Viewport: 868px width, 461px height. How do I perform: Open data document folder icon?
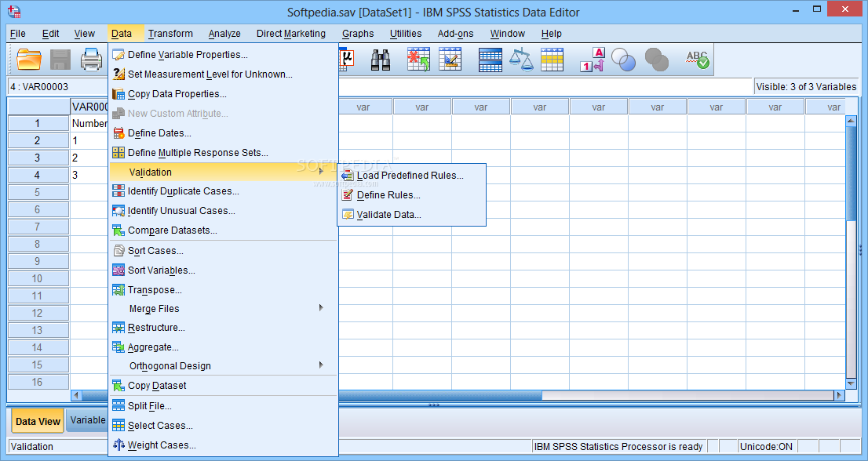(29, 59)
